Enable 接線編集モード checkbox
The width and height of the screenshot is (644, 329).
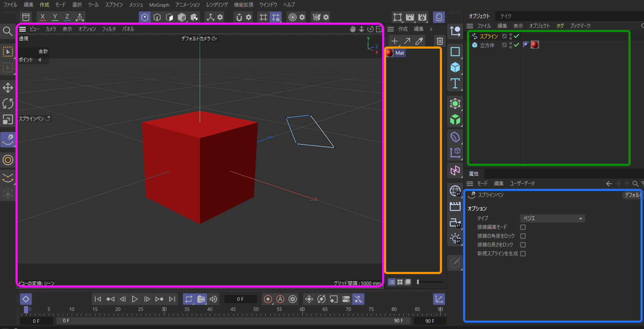tap(523, 227)
